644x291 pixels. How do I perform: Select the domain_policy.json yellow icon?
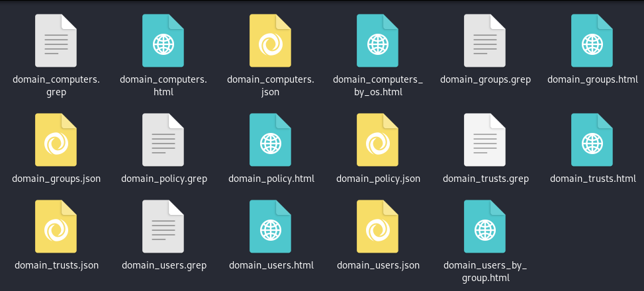tap(377, 140)
